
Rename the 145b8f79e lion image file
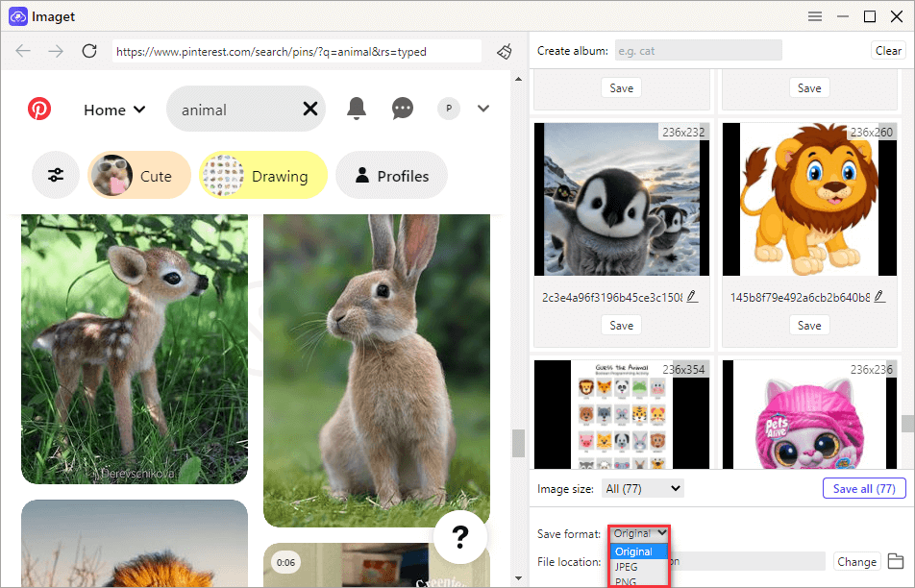pyautogui.click(x=879, y=296)
